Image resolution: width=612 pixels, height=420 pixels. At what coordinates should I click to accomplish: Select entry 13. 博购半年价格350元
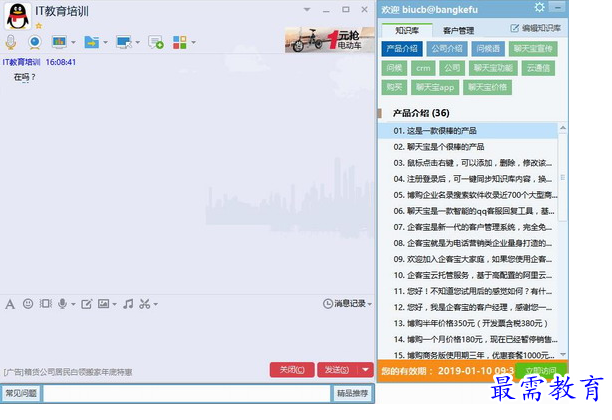[x=468, y=323]
